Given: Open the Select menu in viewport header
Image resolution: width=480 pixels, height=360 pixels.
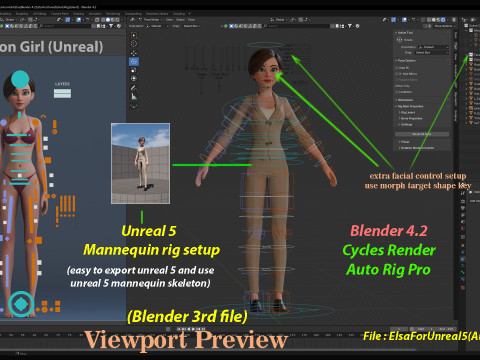Looking at the screenshot, I should [x=180, y=20].
